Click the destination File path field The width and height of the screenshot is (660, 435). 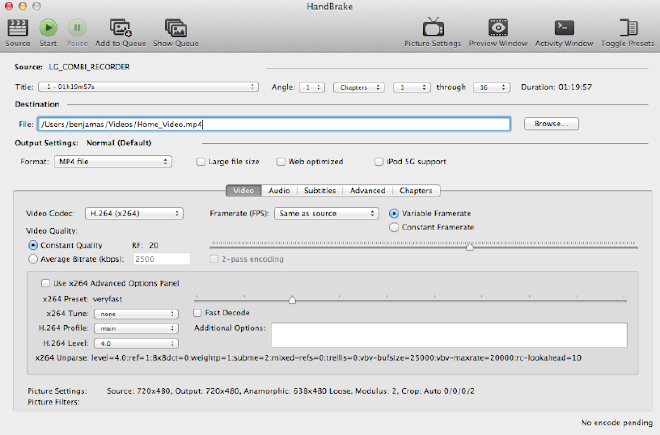pyautogui.click(x=274, y=124)
